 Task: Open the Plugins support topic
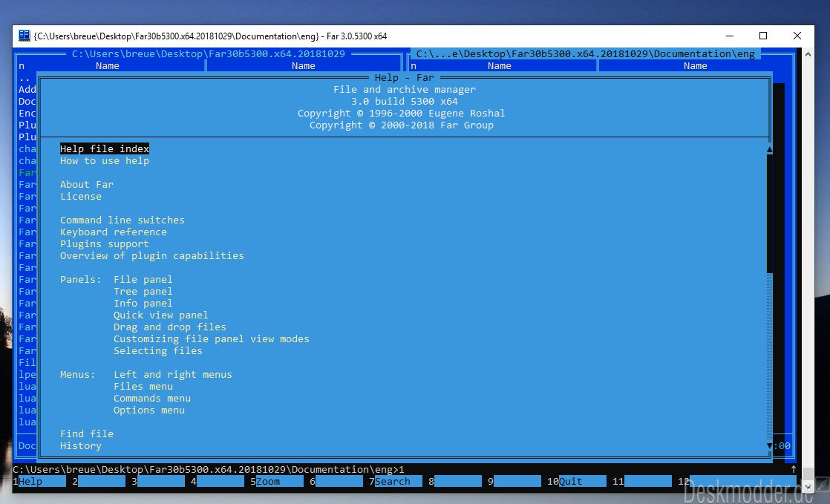[x=104, y=244]
